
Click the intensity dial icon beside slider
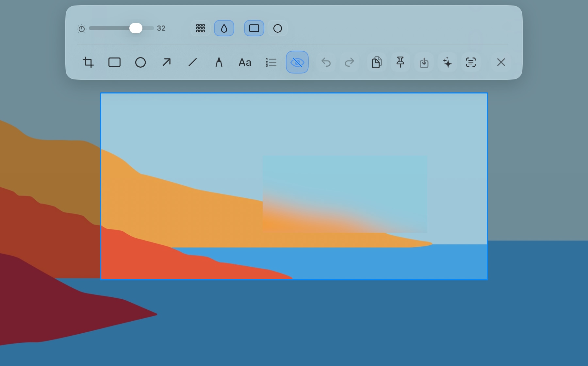[x=82, y=29]
